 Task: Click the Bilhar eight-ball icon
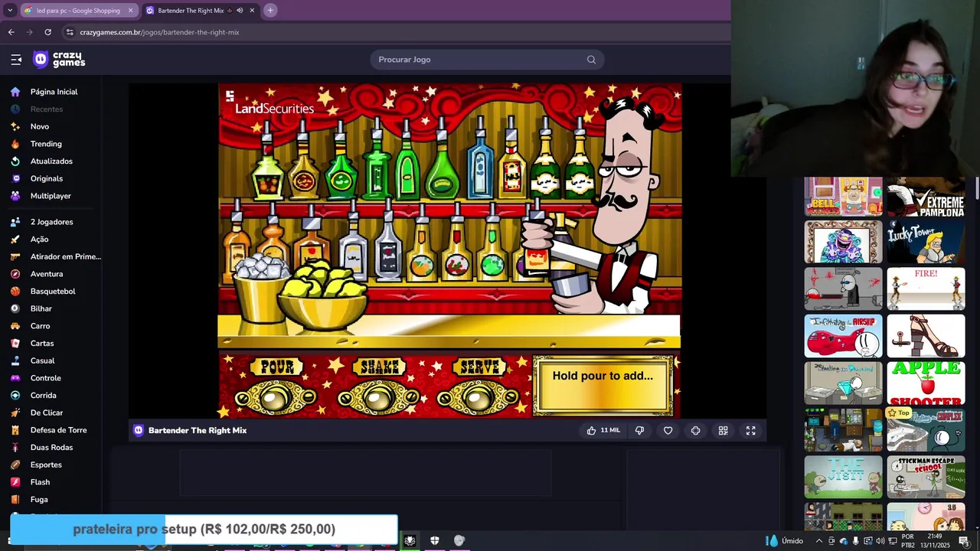15,308
